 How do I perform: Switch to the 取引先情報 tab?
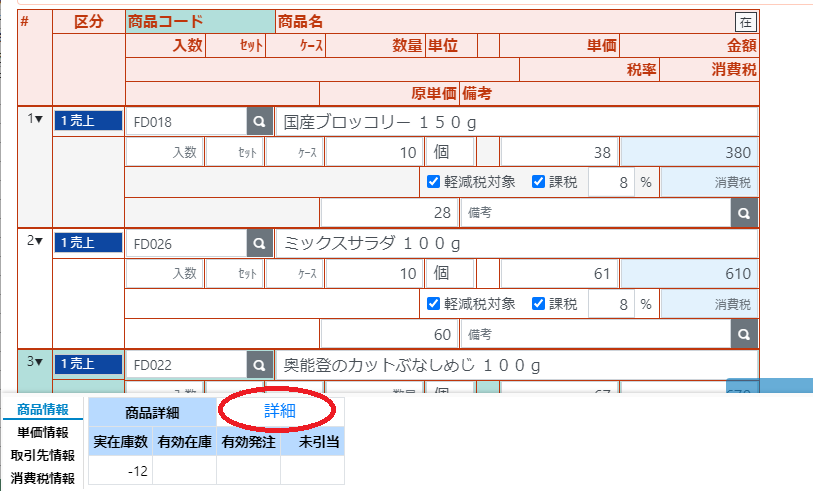click(x=43, y=455)
